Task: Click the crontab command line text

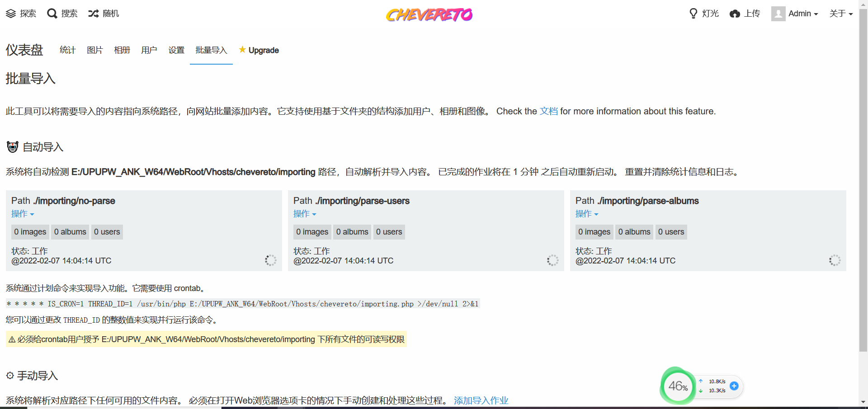Action: point(243,304)
